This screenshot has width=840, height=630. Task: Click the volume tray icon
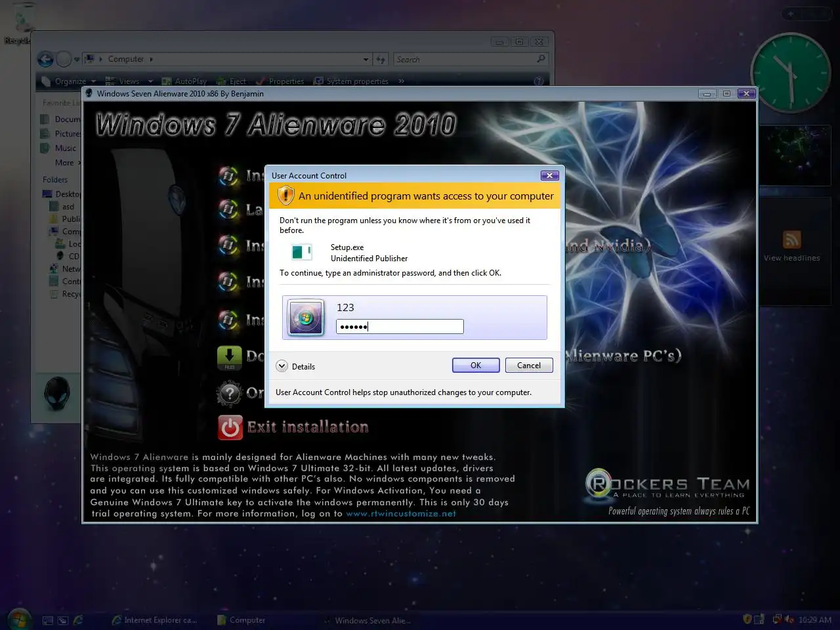click(789, 619)
